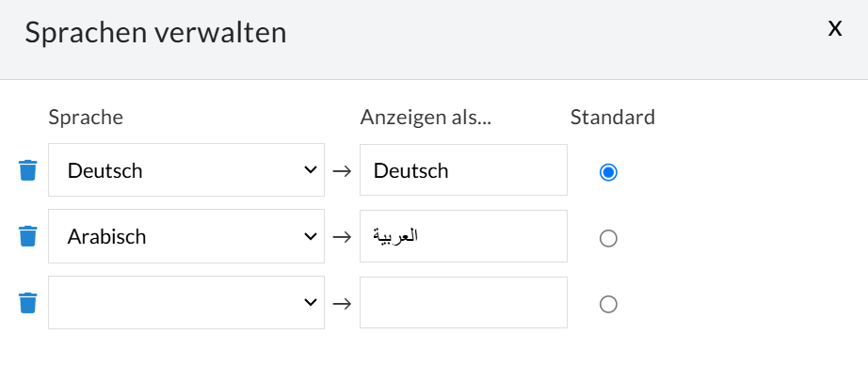
Task: Click trash icon of empty language row
Action: coord(28,302)
